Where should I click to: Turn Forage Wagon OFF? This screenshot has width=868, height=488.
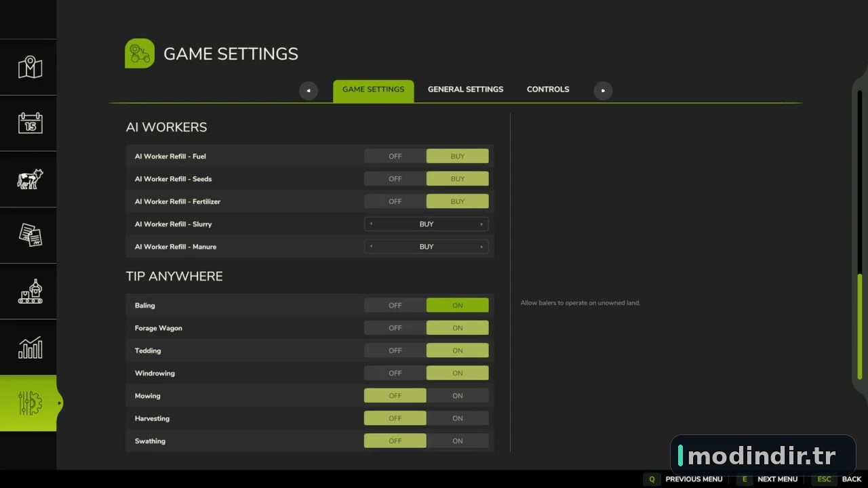pos(395,328)
